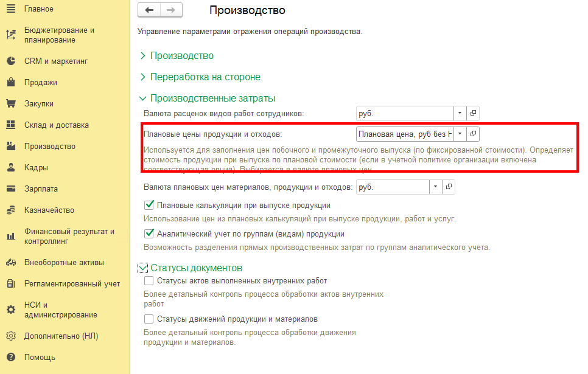Click the Производственные затраты heading link
The width and height of the screenshot is (588, 374).
pos(212,98)
